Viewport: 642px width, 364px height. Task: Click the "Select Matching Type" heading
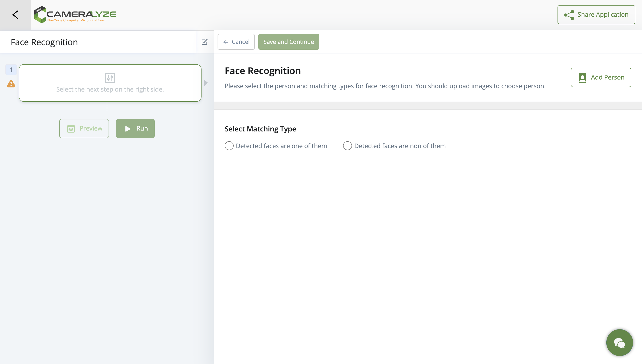pyautogui.click(x=260, y=129)
